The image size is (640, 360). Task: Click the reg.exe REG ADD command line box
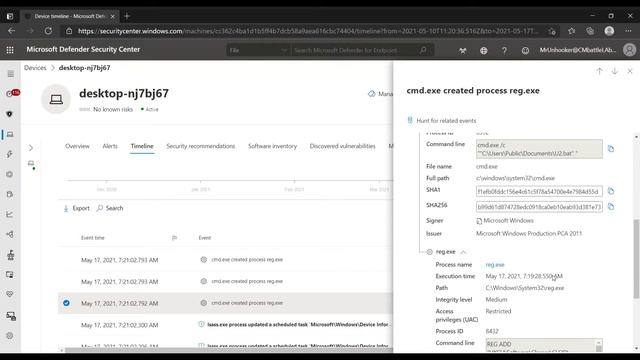[544, 346]
